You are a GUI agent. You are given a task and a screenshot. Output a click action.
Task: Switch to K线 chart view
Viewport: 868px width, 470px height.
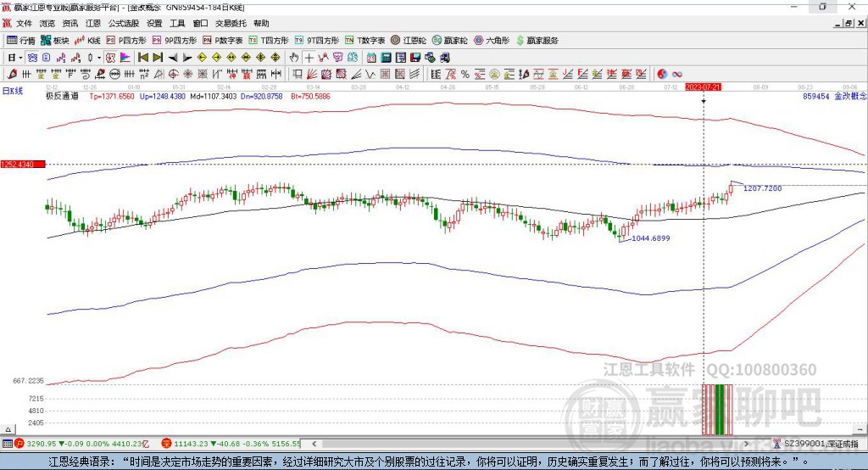[87, 41]
